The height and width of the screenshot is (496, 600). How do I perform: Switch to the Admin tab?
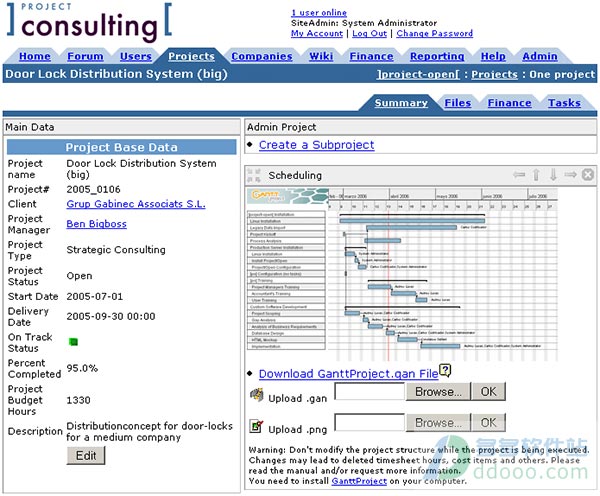pyautogui.click(x=540, y=56)
